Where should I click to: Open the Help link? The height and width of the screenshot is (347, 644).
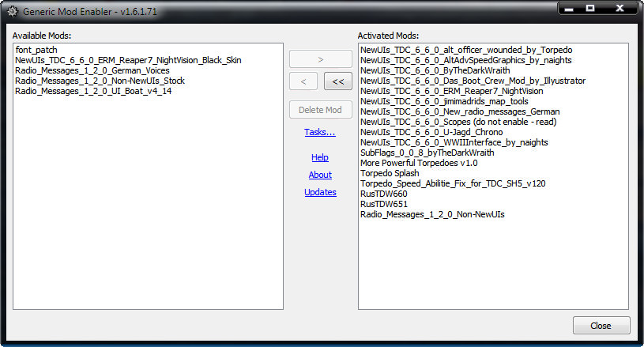coord(320,157)
